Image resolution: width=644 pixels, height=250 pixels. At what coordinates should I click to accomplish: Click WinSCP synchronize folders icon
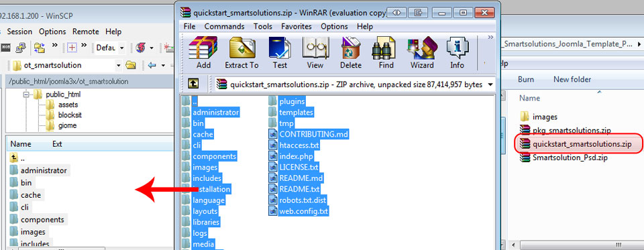(x=40, y=48)
